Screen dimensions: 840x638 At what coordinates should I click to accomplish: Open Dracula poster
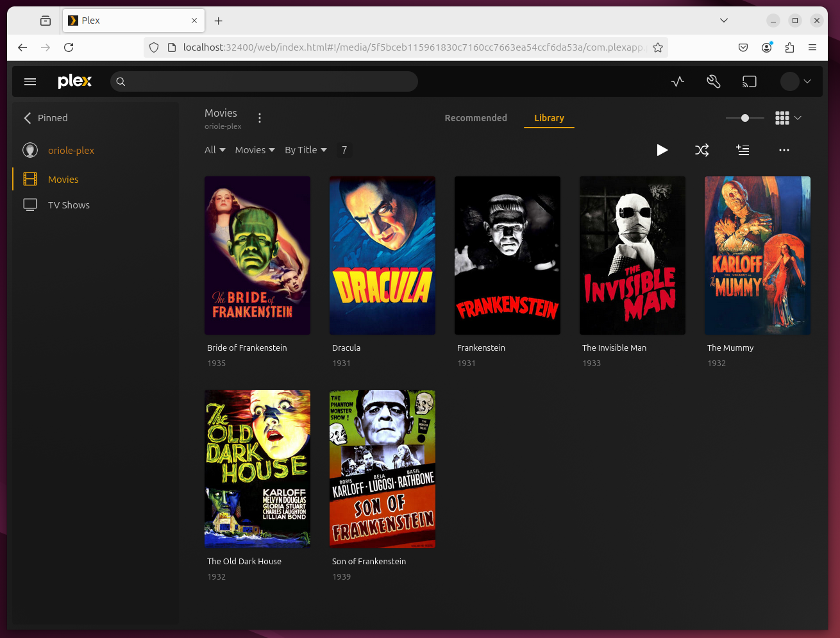point(382,255)
